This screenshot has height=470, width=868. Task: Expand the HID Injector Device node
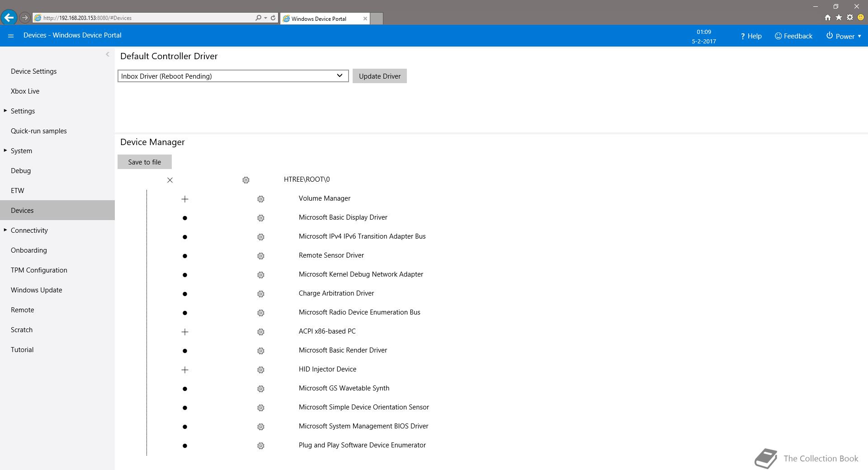click(185, 370)
